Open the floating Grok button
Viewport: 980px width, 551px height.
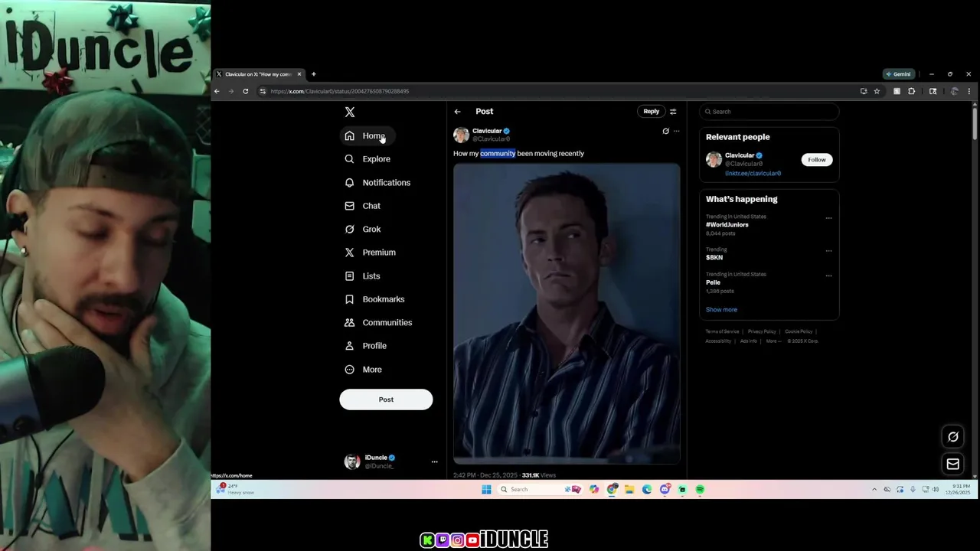click(x=953, y=437)
